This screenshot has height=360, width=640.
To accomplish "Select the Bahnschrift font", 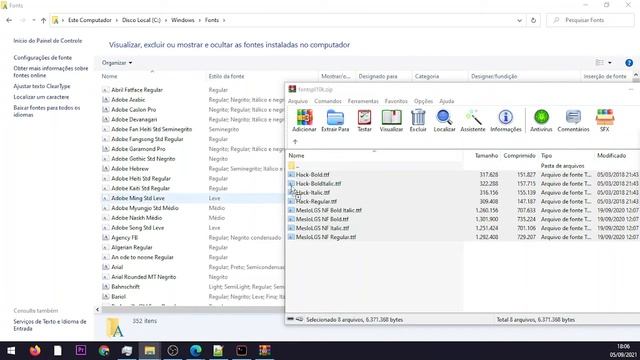I will click(x=125, y=287).
